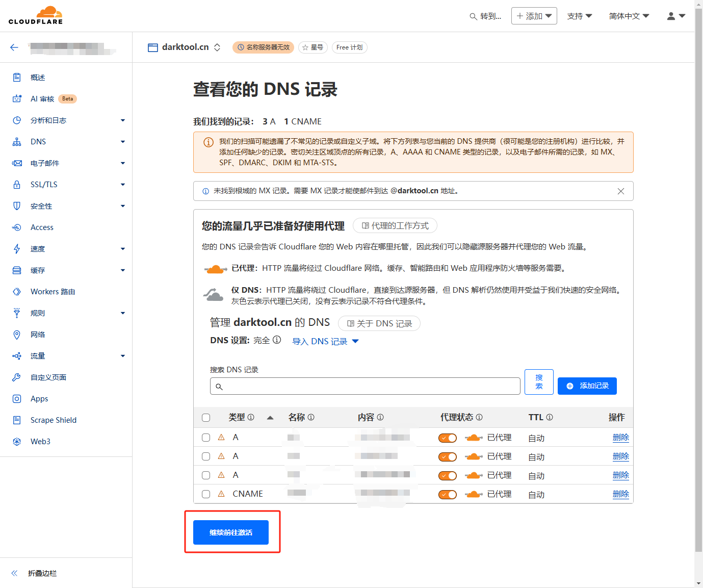This screenshot has height=588, width=703.
Task: Click the back arrow above the sidebar
Action: point(14,47)
